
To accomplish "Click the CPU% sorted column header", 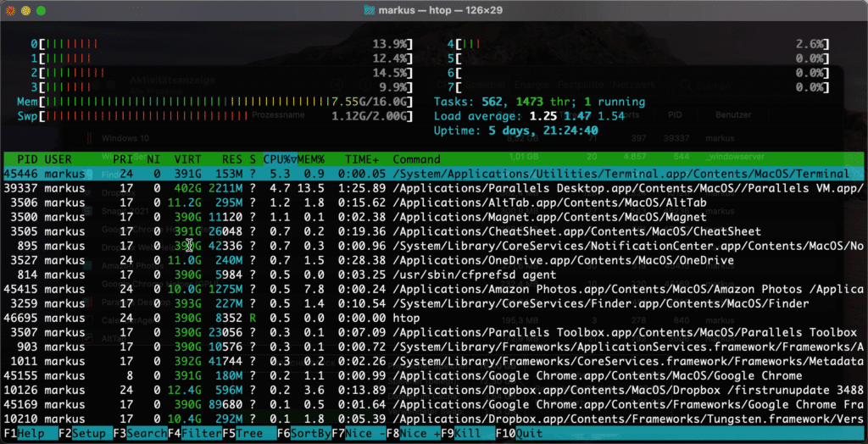I will point(280,159).
